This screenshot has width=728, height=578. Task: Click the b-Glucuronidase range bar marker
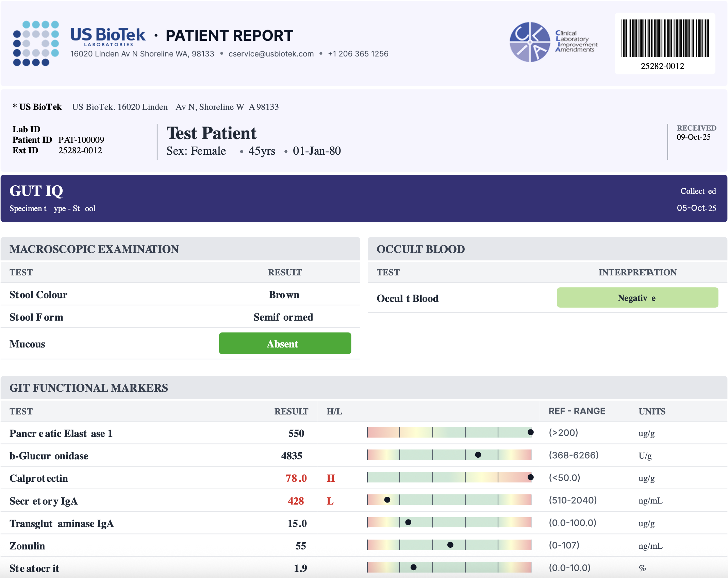click(x=478, y=455)
